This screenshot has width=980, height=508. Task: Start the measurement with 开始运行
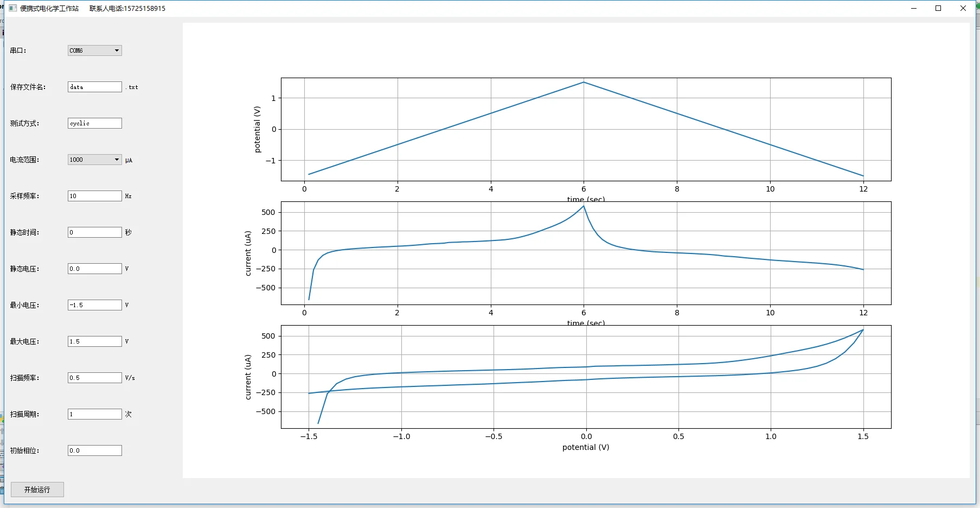37,490
